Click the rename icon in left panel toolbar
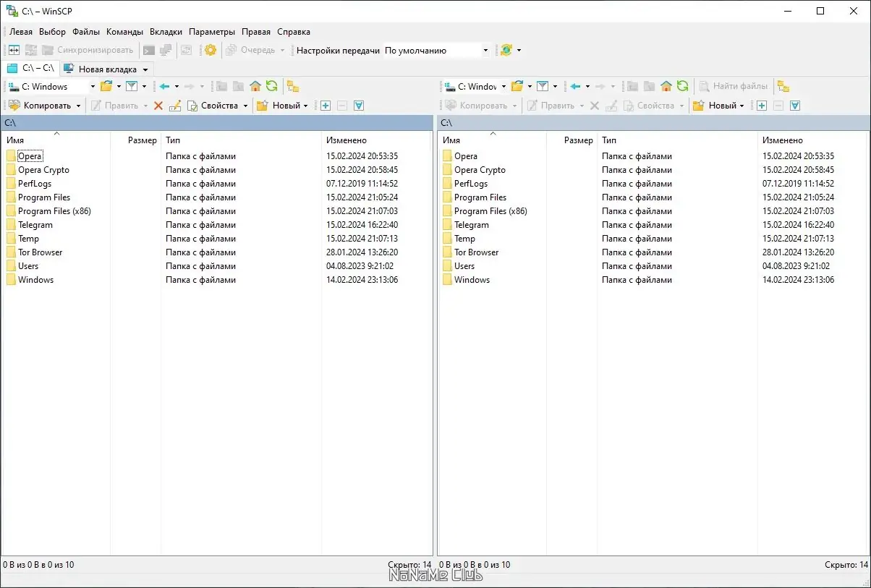 tap(174, 106)
